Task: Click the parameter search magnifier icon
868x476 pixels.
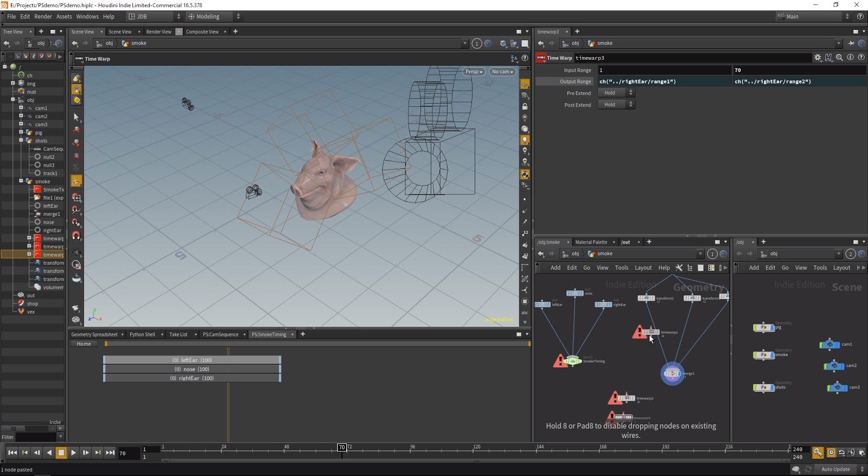Action: [839, 58]
